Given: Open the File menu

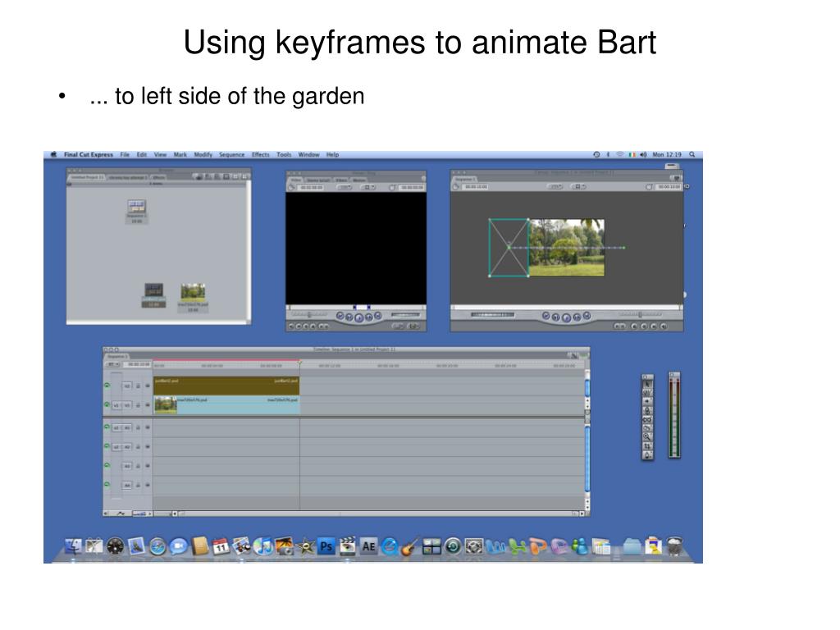Looking at the screenshot, I should point(125,154).
